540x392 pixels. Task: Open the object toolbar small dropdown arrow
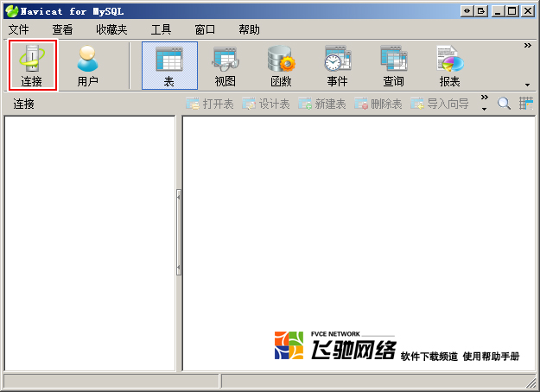(484, 109)
